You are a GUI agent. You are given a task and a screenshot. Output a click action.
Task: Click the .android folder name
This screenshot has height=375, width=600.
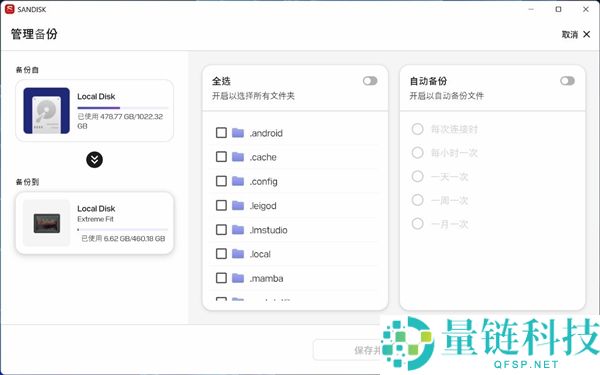[x=266, y=133]
